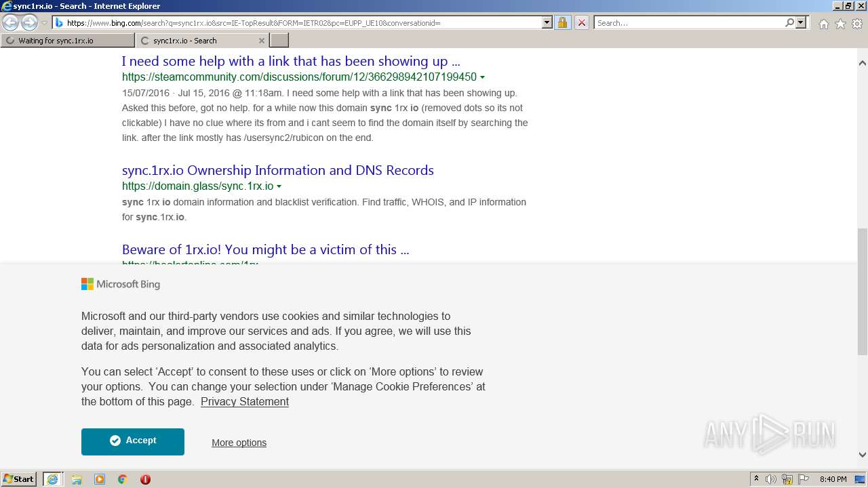Image resolution: width=868 pixels, height=488 pixels.
Task: Close the 'sync1rx.io - Search' tab
Action: [x=262, y=41]
